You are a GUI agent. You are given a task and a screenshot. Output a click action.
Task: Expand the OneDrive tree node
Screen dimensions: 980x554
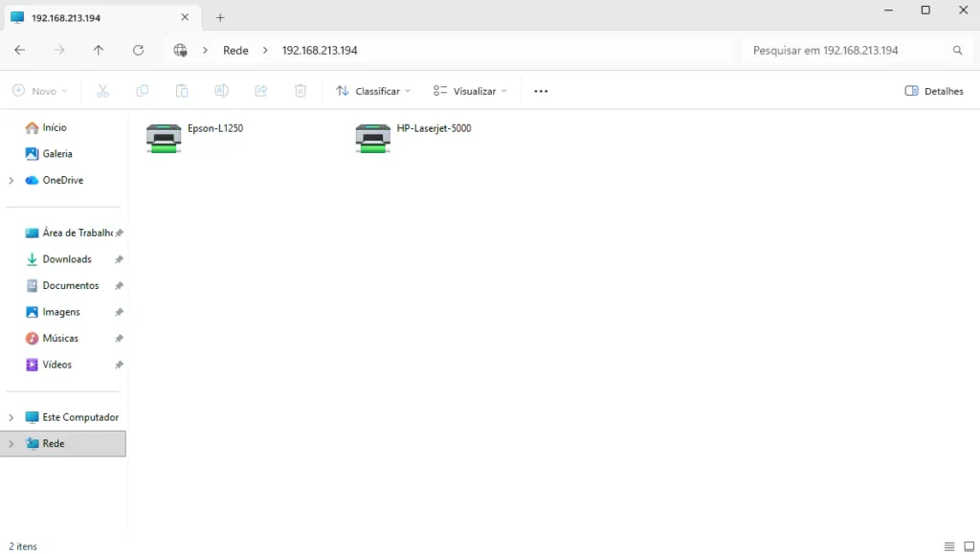point(11,181)
